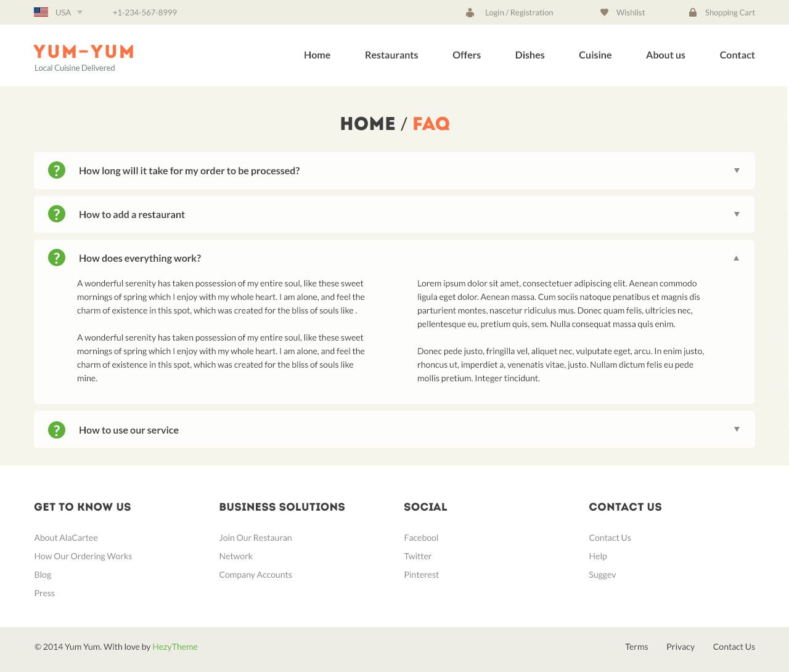This screenshot has height=672, width=789.
Task: Click question icon beside 'How to use our service'
Action: (x=57, y=430)
